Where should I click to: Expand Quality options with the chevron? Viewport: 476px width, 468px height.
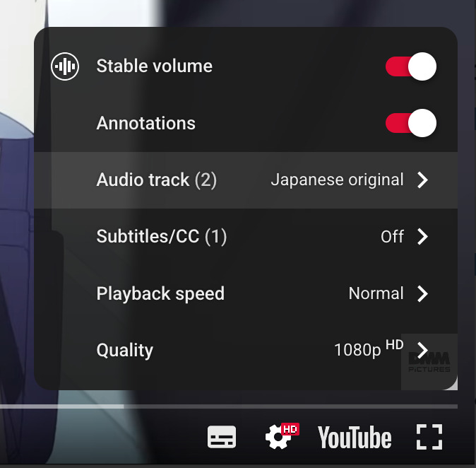(x=422, y=350)
